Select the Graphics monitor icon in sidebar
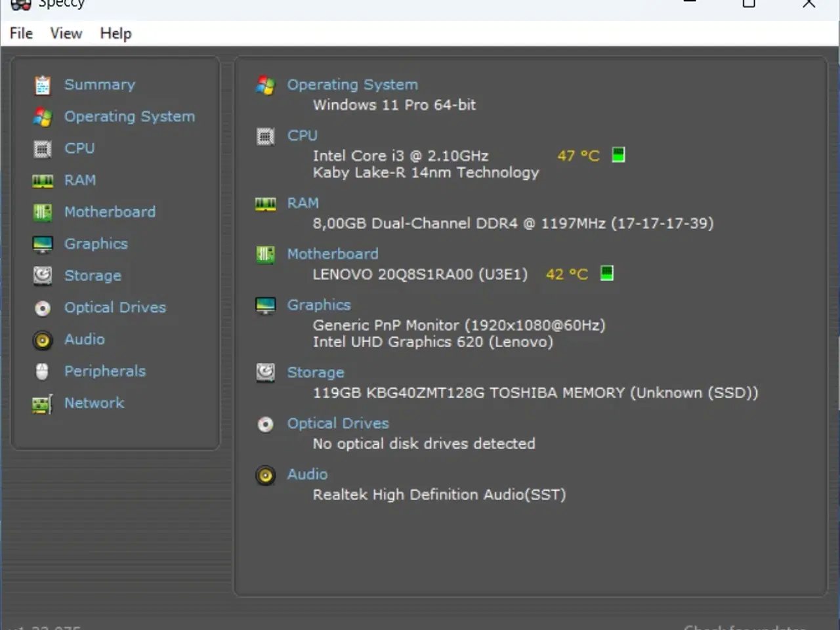The height and width of the screenshot is (630, 840). 42,243
